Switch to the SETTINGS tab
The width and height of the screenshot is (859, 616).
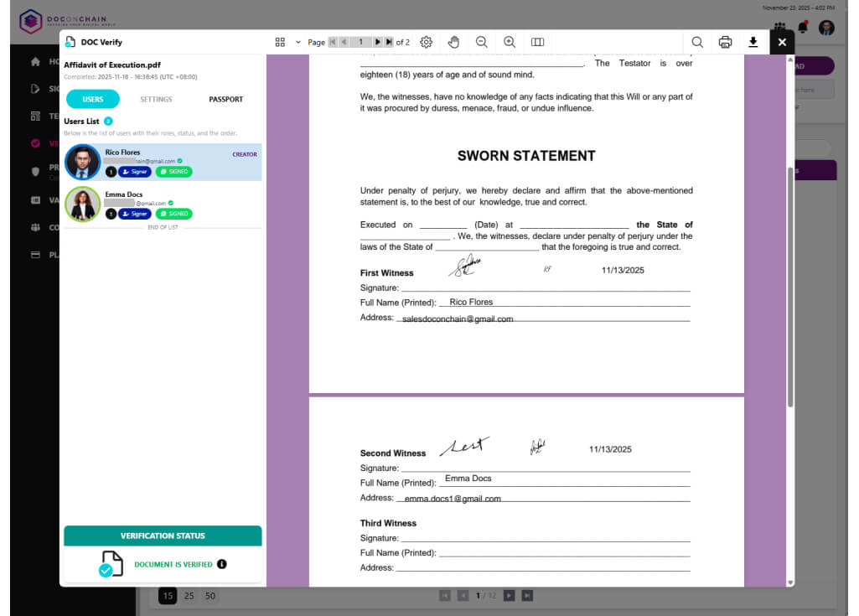pos(156,99)
